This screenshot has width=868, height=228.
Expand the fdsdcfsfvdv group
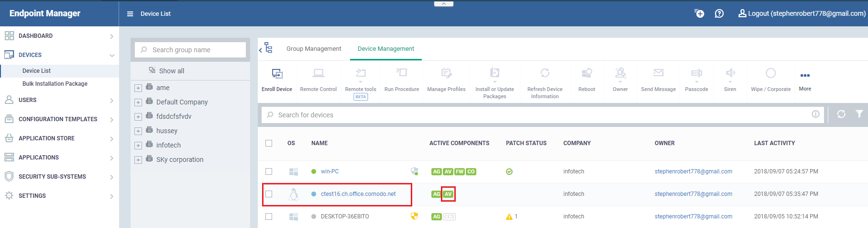[138, 117]
